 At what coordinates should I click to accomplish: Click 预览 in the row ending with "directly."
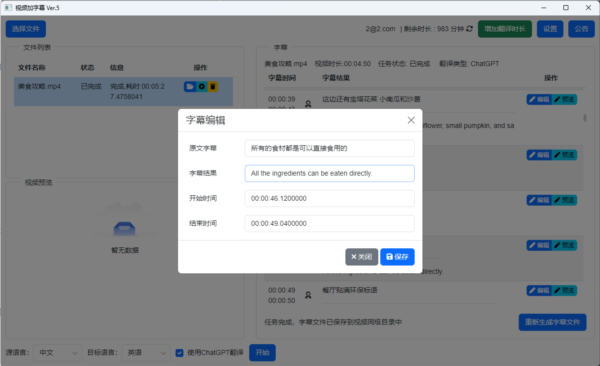coord(564,245)
